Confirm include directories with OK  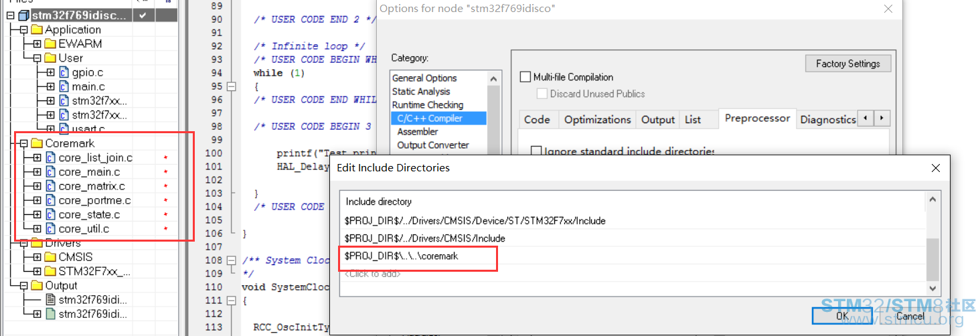click(842, 316)
